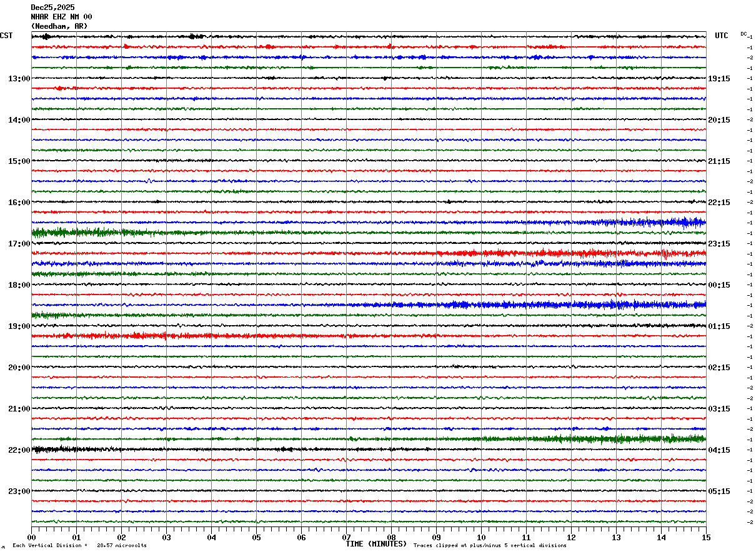756x554 pixels.
Task: Click the TIME (MINUTES) axis title
Action: click(x=376, y=544)
